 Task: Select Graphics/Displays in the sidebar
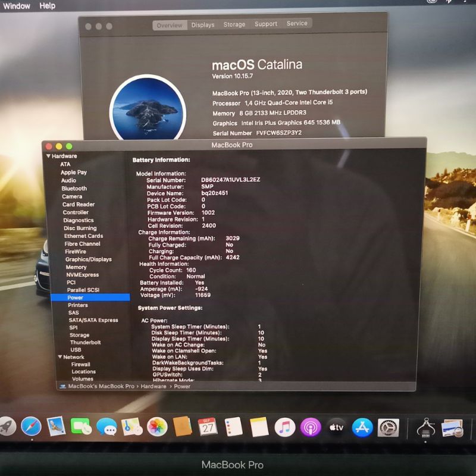[x=88, y=259]
